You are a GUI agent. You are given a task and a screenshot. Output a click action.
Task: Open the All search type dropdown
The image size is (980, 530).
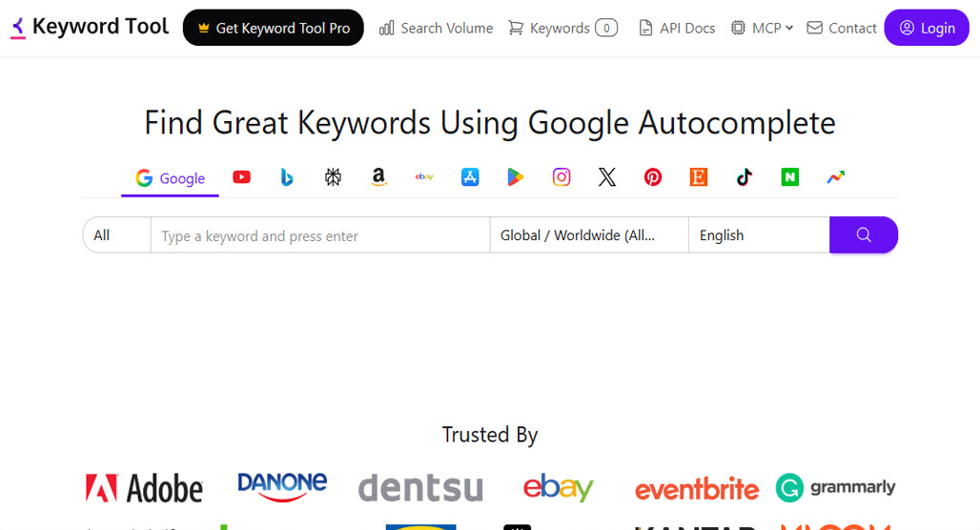(x=117, y=235)
